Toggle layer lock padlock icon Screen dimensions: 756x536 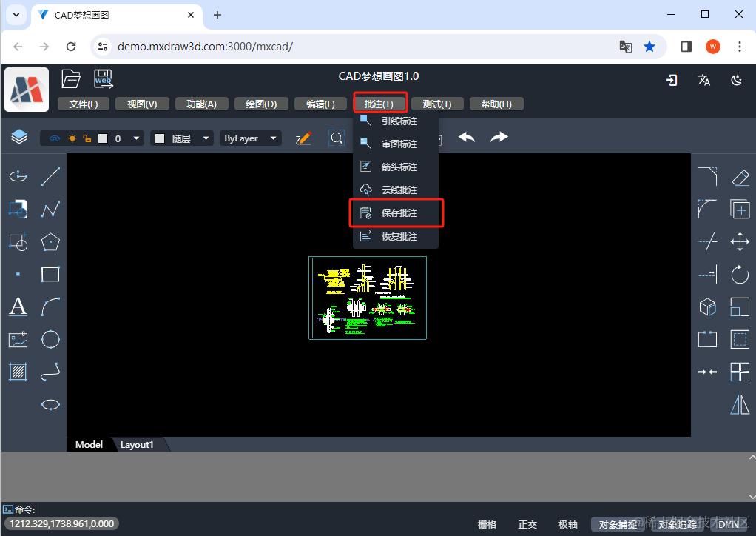coord(87,138)
